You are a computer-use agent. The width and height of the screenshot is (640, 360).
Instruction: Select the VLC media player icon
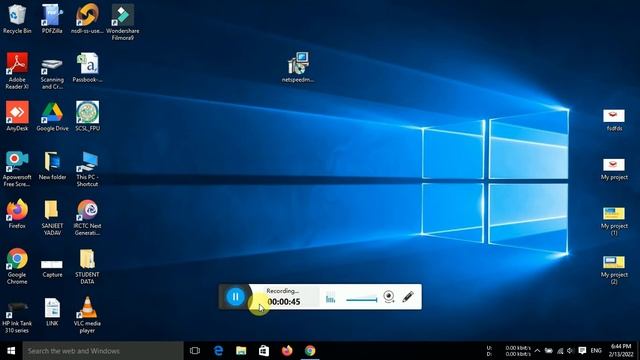[87, 315]
